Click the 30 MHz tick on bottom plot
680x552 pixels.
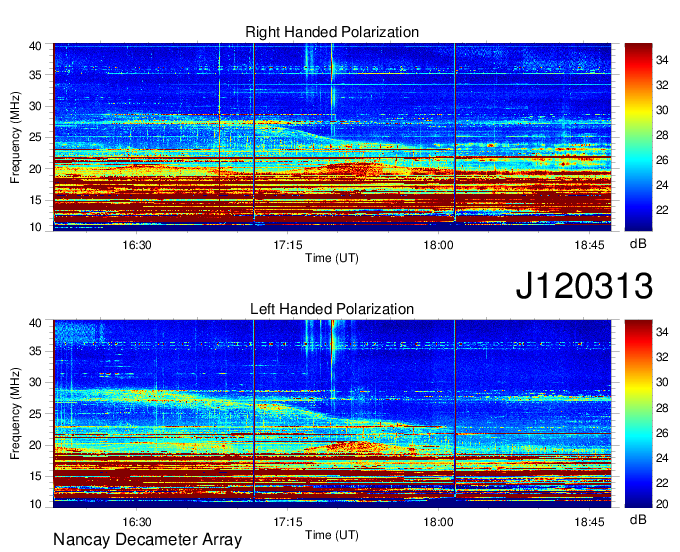click(x=35, y=382)
